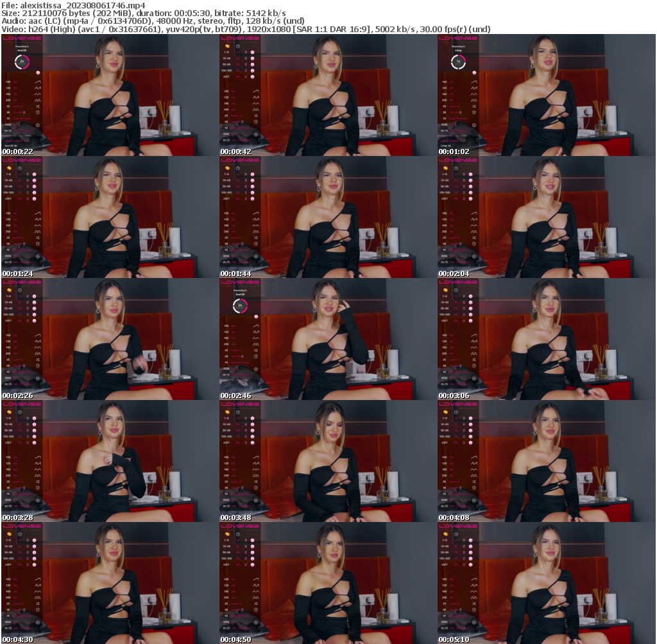Toggle the intensity bar beside the >301 tier
The height and width of the screenshot is (644, 657).
246,199
